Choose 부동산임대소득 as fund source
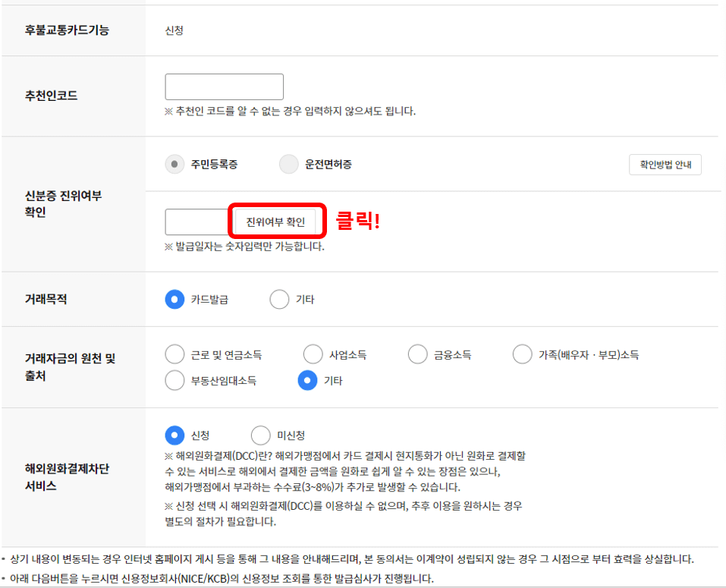The width and height of the screenshot is (726, 588). click(x=174, y=380)
